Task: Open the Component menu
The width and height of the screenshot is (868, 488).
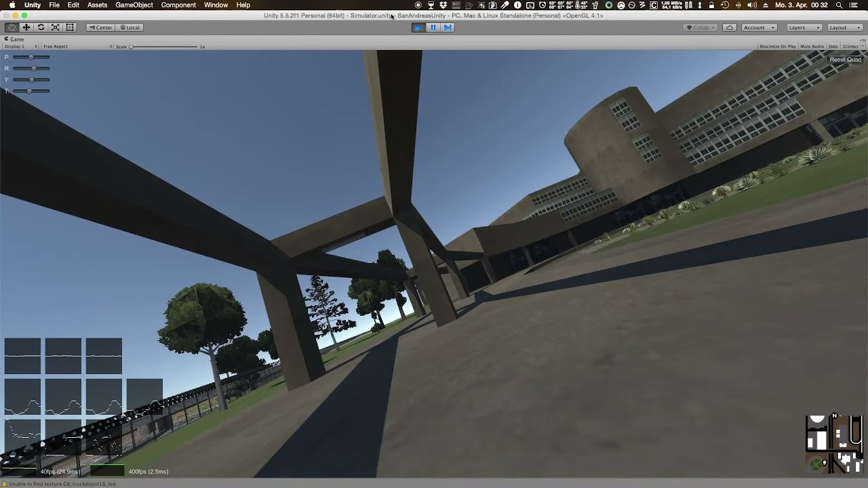Action: tap(178, 5)
